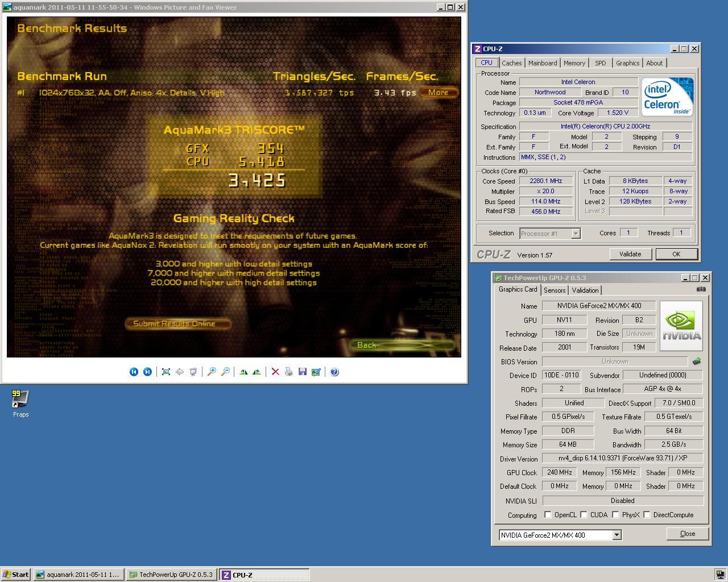Go to the previous image in viewer
Viewport: 728px width, 582px height.
coord(134,372)
